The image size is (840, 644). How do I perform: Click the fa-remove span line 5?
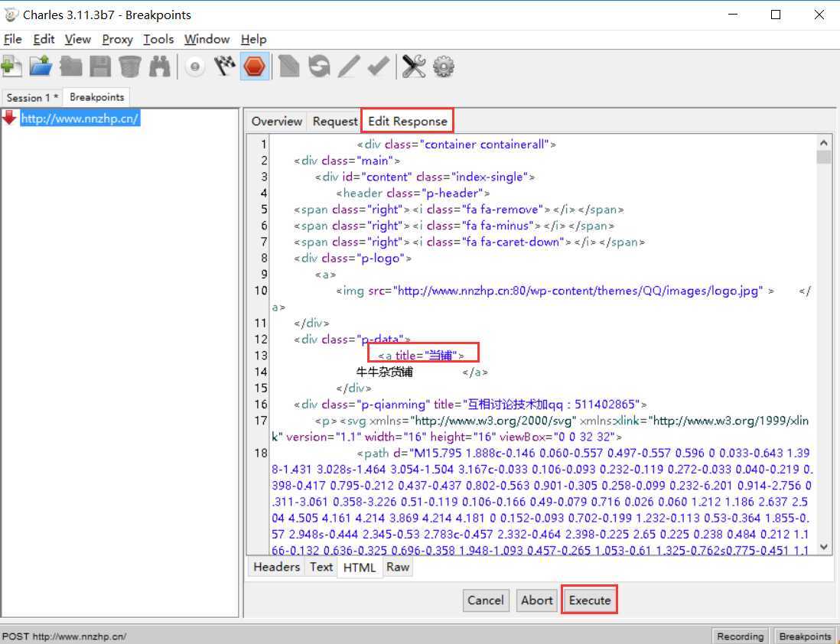458,210
